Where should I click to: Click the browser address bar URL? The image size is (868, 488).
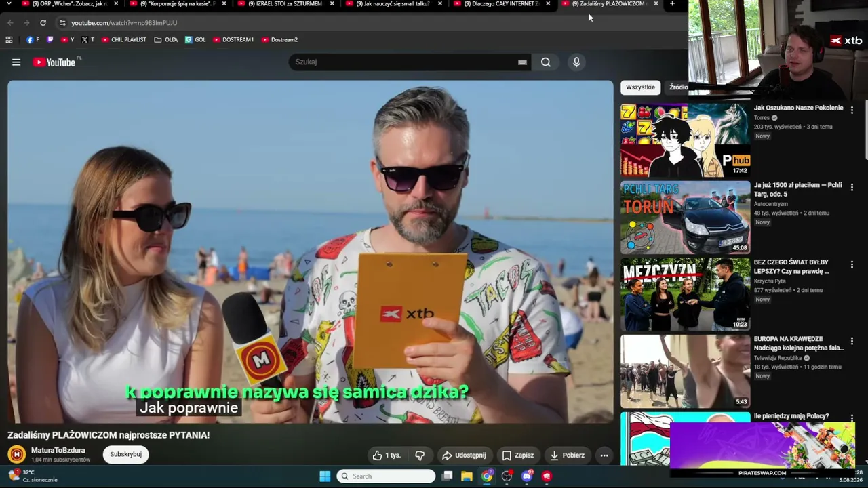tap(124, 23)
